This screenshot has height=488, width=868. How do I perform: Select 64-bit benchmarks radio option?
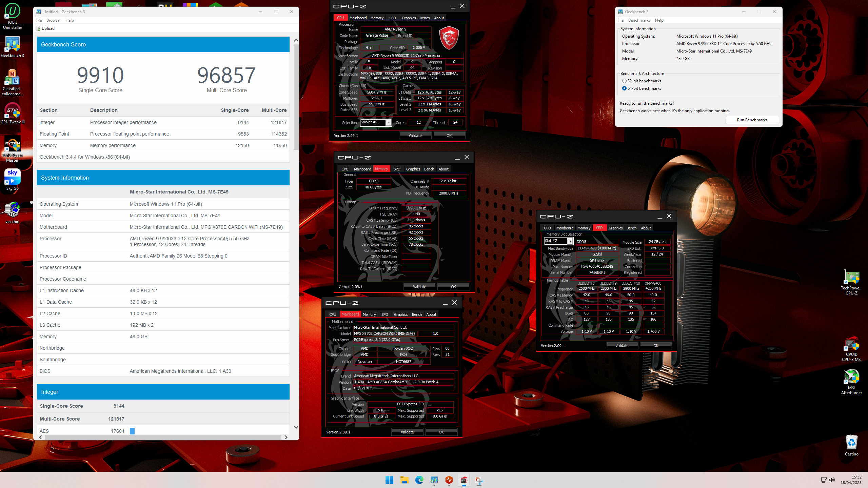pos(624,88)
